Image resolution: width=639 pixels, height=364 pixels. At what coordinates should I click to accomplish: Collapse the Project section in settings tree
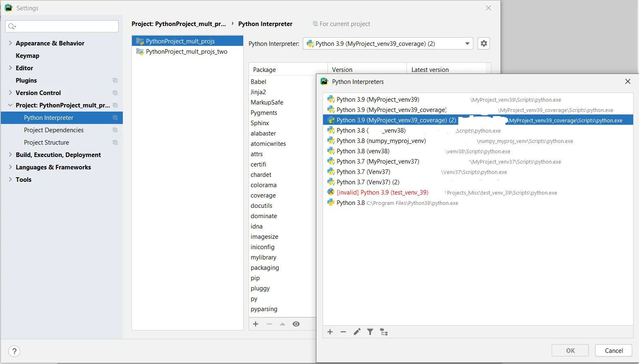pyautogui.click(x=10, y=105)
